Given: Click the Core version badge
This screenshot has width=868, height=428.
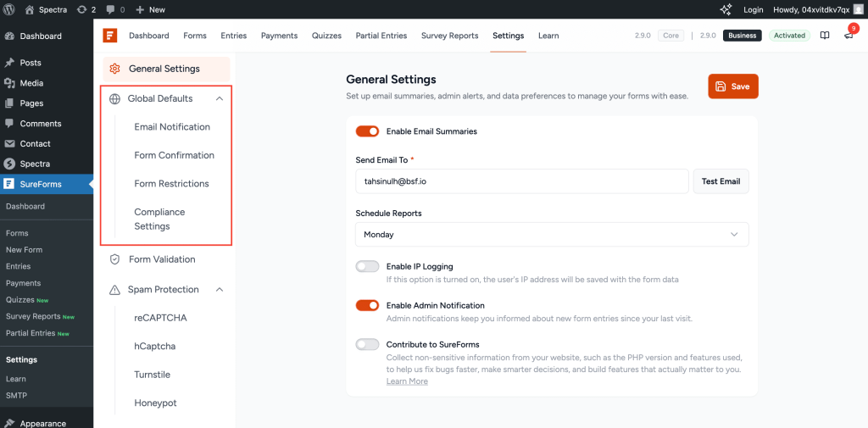Looking at the screenshot, I should point(671,36).
